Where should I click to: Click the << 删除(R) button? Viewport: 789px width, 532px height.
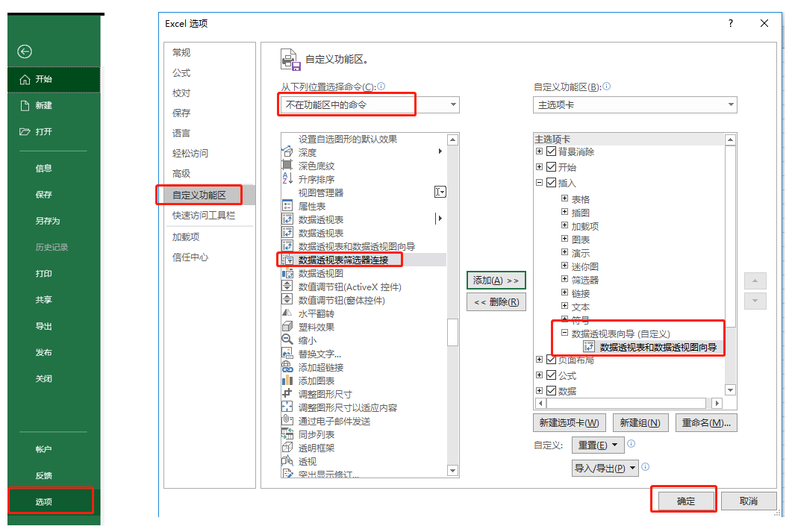496,302
